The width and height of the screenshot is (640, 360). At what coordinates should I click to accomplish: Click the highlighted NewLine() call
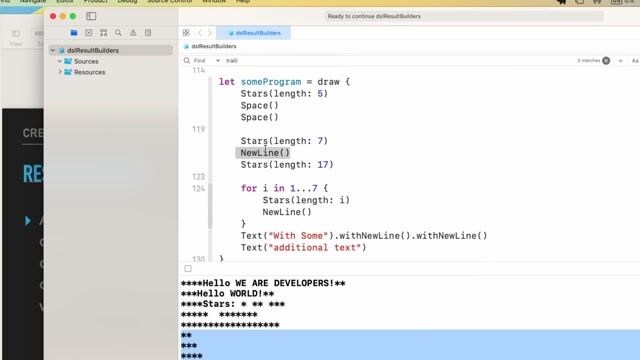click(264, 153)
